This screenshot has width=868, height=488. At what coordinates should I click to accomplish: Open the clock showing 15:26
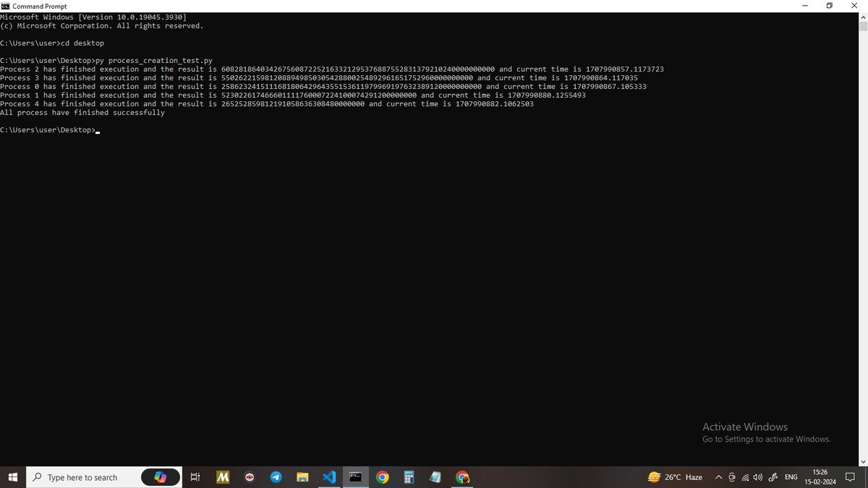[820, 477]
